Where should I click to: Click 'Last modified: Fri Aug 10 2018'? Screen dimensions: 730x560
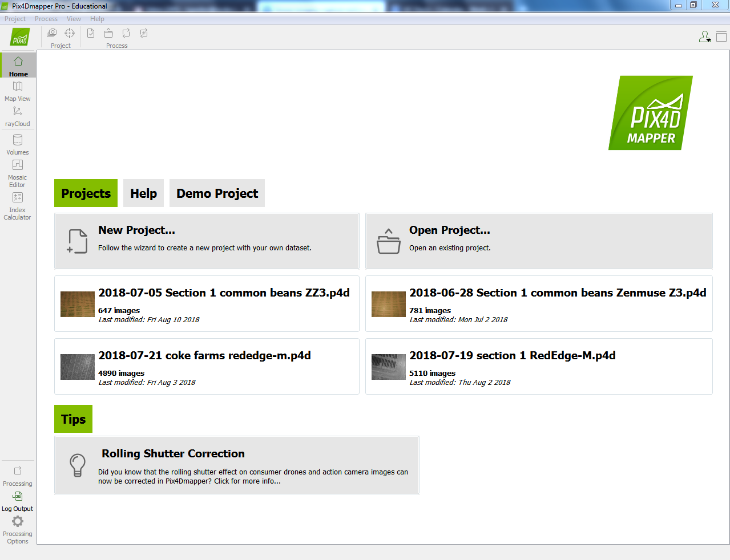pyautogui.click(x=148, y=320)
